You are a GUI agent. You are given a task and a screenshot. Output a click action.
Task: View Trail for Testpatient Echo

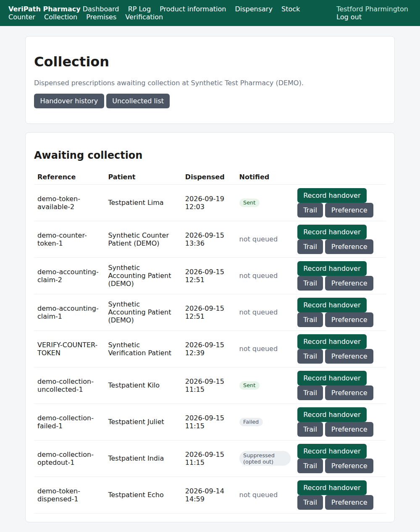click(x=310, y=502)
